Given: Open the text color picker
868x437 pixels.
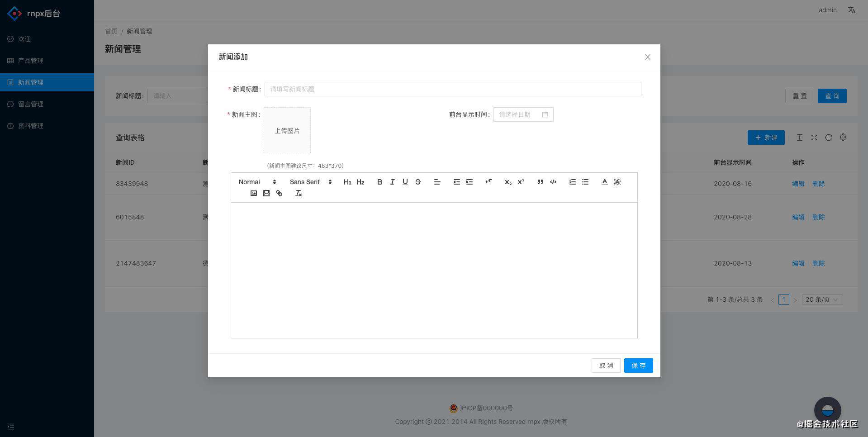Looking at the screenshot, I should pos(604,182).
